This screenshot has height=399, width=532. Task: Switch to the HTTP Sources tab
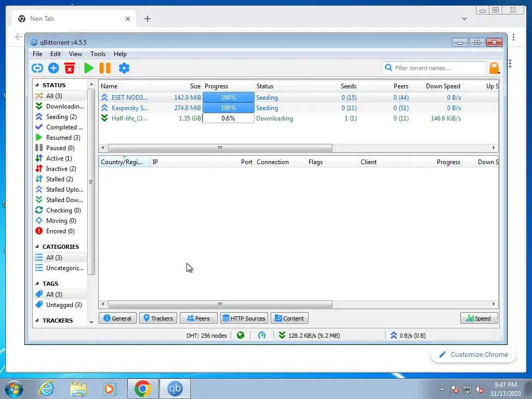(244, 318)
